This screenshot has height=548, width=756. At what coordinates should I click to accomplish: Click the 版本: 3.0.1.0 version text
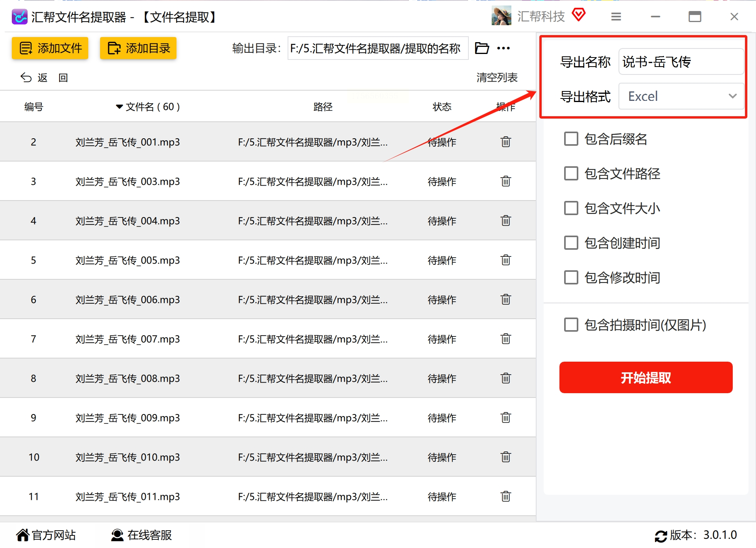(x=703, y=535)
